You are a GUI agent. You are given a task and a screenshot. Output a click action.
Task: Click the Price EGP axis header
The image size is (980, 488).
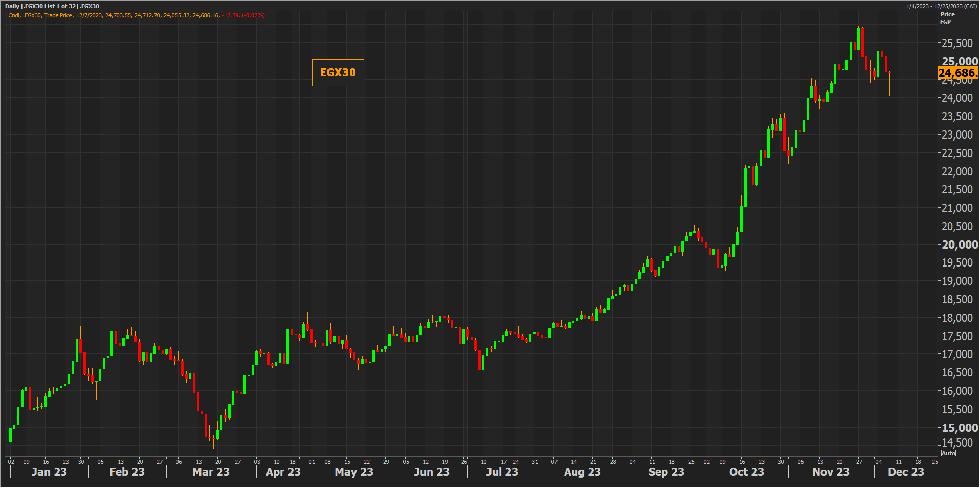pyautogui.click(x=947, y=18)
